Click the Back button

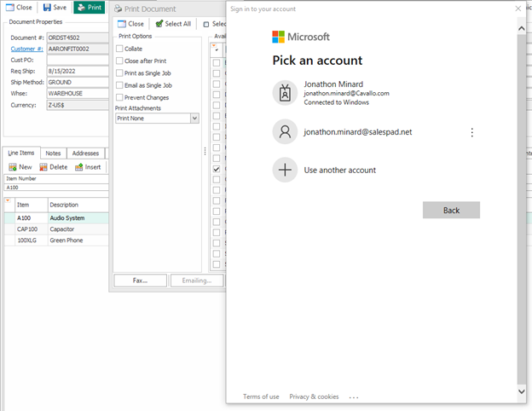pyautogui.click(x=451, y=210)
